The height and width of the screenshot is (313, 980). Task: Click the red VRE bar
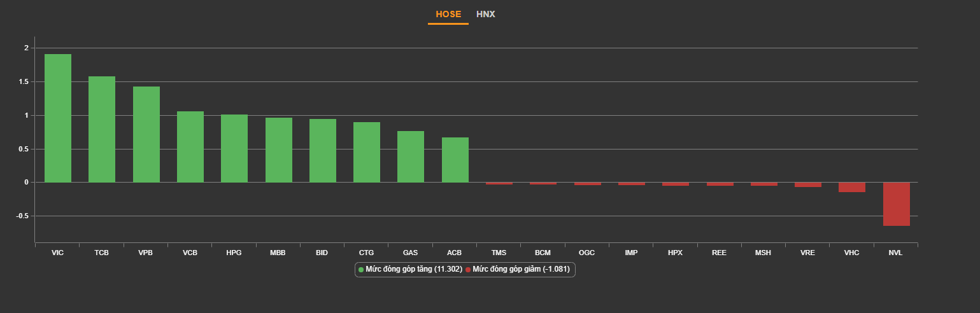click(808, 184)
